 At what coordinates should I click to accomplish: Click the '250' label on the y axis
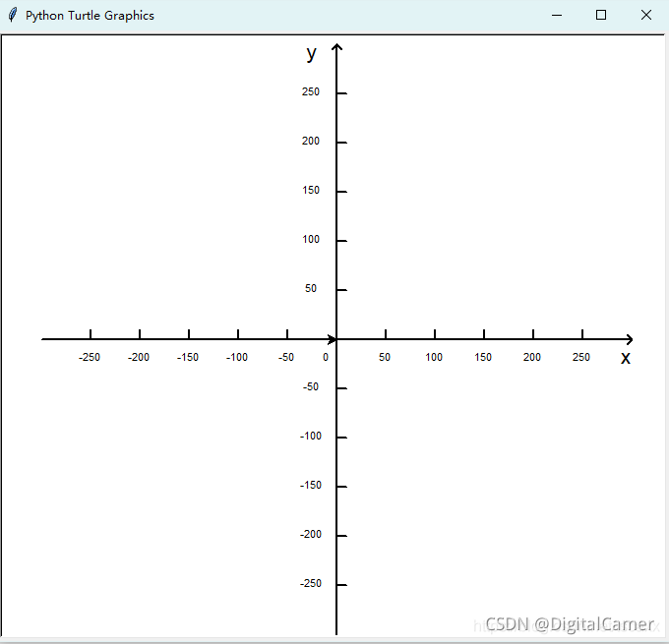(x=311, y=91)
